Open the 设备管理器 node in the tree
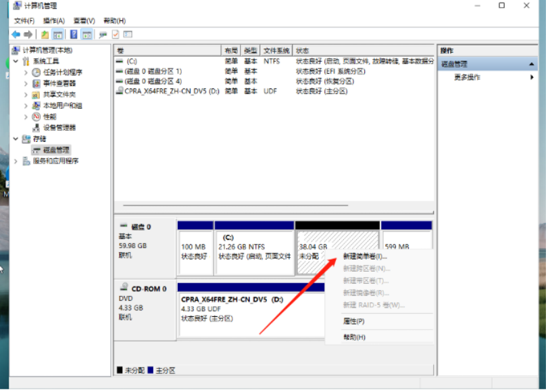 coord(59,128)
